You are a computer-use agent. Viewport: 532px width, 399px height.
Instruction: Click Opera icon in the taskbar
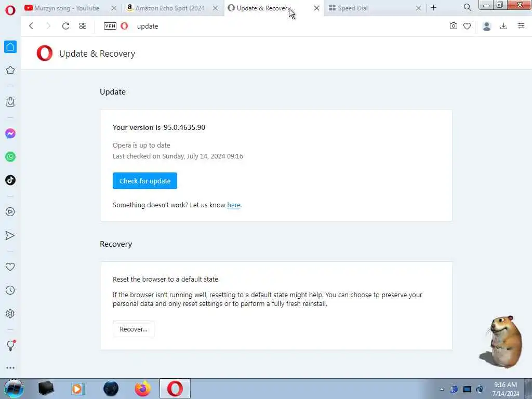tap(175, 389)
